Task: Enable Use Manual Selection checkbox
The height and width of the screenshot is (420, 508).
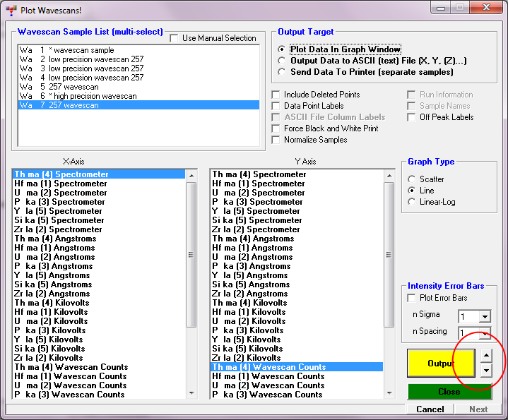Action: click(175, 38)
